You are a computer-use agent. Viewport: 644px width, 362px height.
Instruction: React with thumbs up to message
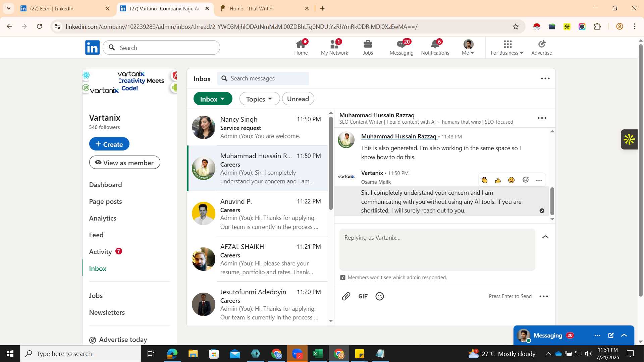coord(498,180)
